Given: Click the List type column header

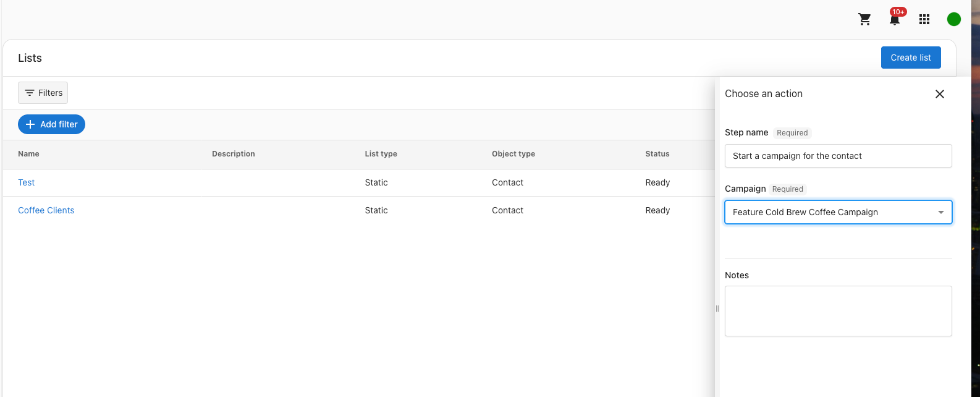Looking at the screenshot, I should [381, 154].
